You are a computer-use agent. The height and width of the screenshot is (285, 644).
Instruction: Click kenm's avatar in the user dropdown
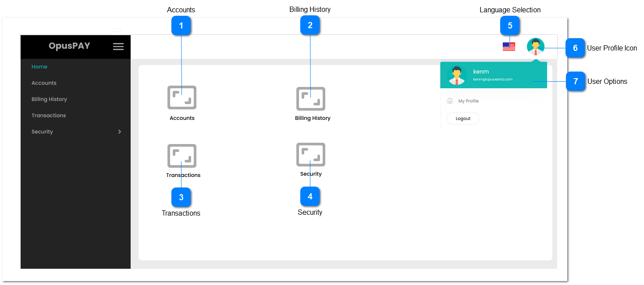tap(456, 75)
